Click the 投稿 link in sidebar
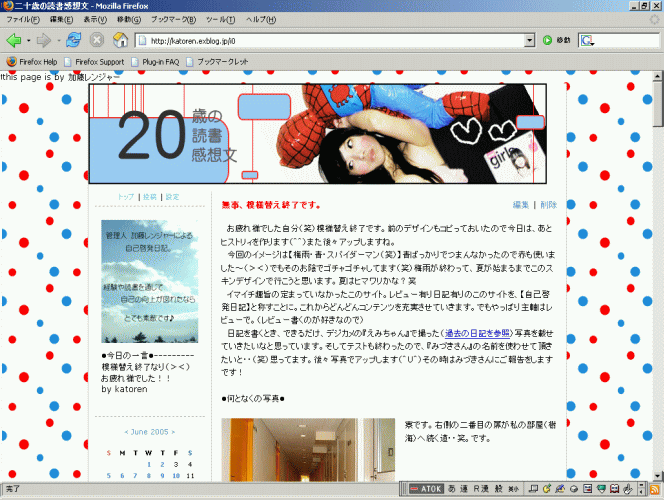664x500 pixels. point(150,197)
